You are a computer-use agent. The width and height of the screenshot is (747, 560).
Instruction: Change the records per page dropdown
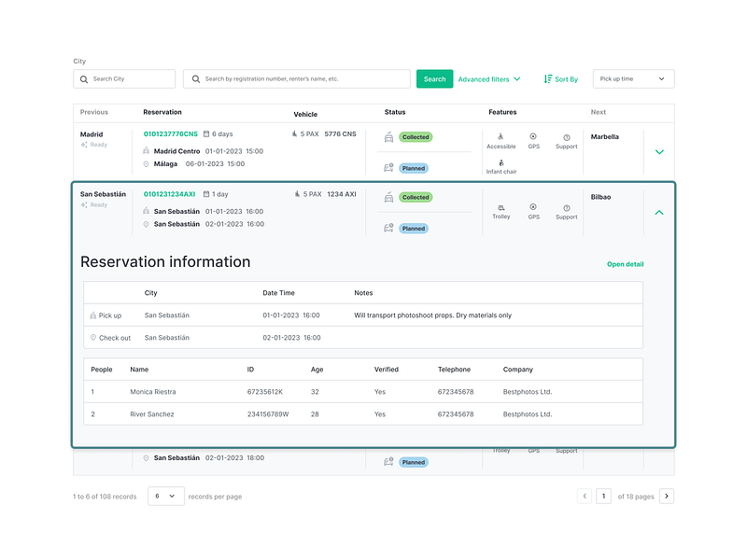(165, 497)
